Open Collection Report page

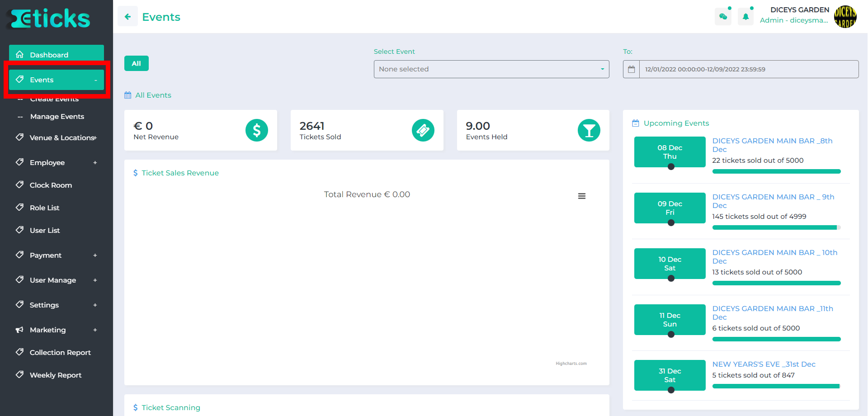click(x=60, y=352)
